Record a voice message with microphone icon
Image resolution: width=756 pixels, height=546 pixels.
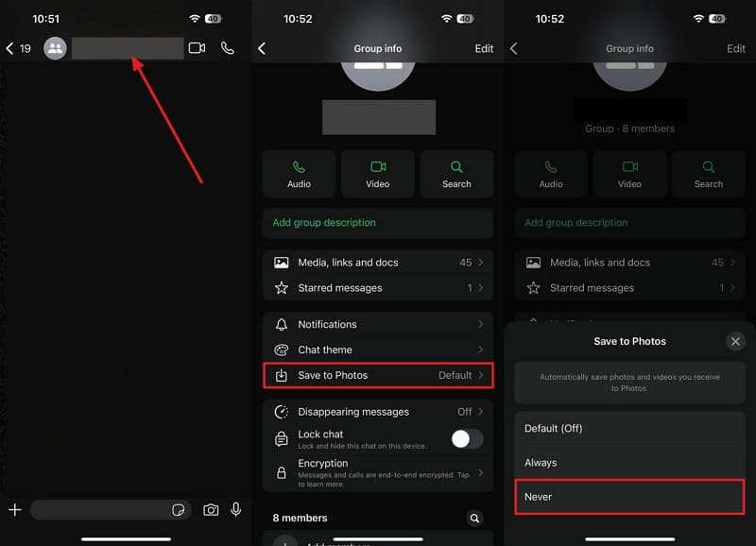(236, 510)
